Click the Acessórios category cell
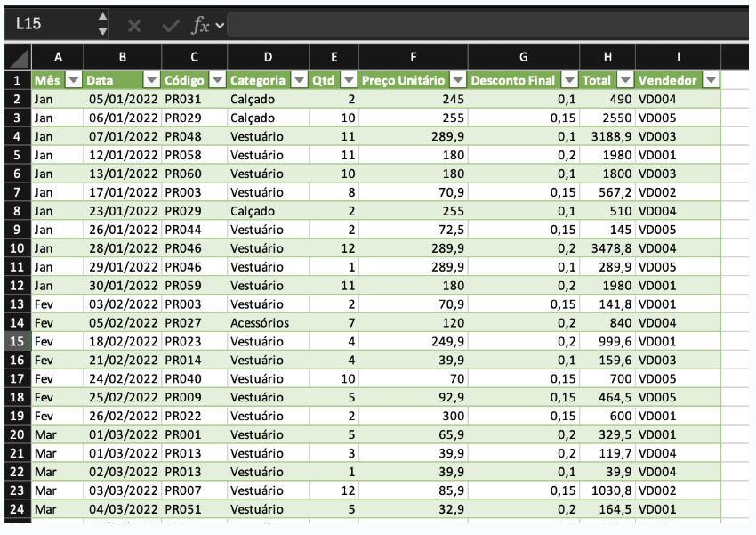Screen dimensions: 756x535 268,323
